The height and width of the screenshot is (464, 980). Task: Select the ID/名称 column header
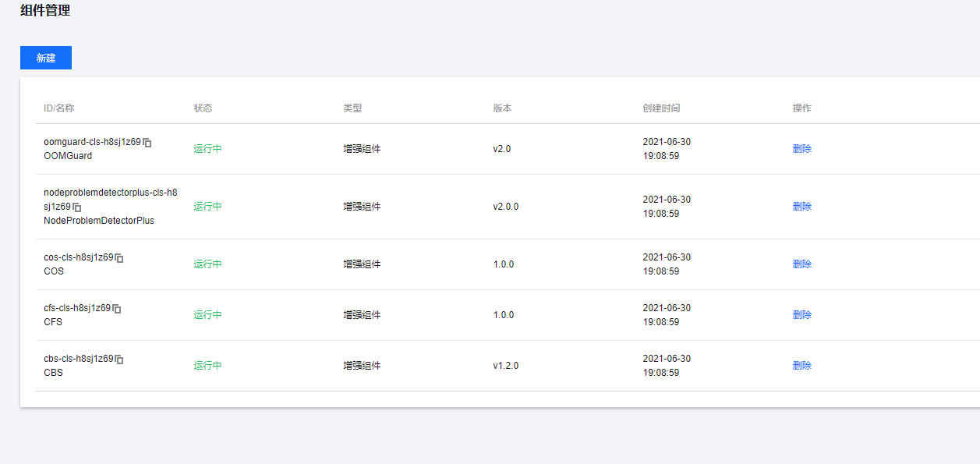coord(59,108)
